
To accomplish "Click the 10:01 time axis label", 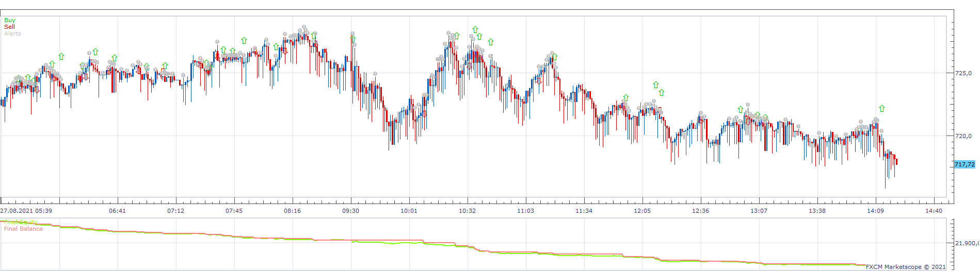I will pyautogui.click(x=409, y=211).
